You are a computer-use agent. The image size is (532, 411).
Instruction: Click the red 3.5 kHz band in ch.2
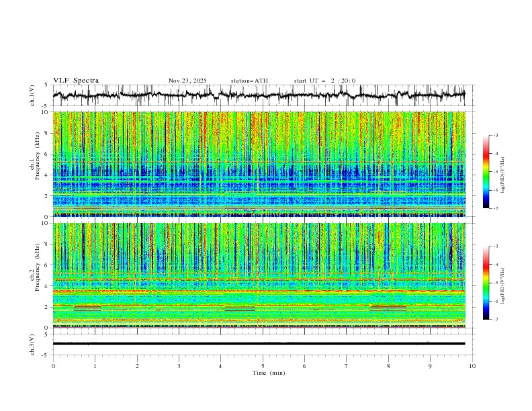click(x=259, y=291)
